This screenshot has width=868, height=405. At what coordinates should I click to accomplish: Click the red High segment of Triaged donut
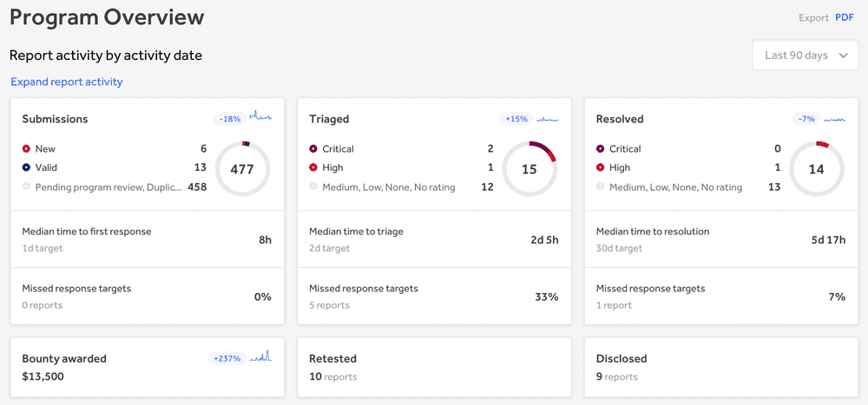click(x=552, y=156)
